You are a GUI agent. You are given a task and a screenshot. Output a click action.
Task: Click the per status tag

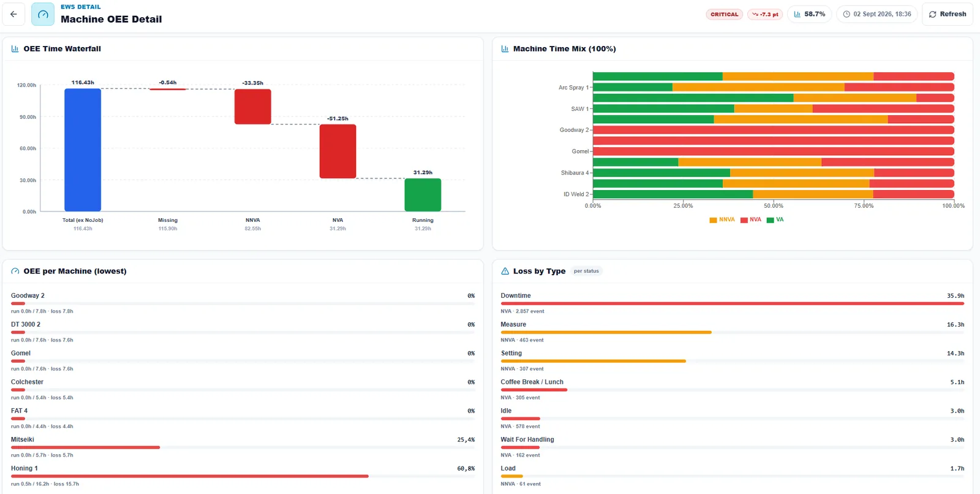(x=586, y=271)
